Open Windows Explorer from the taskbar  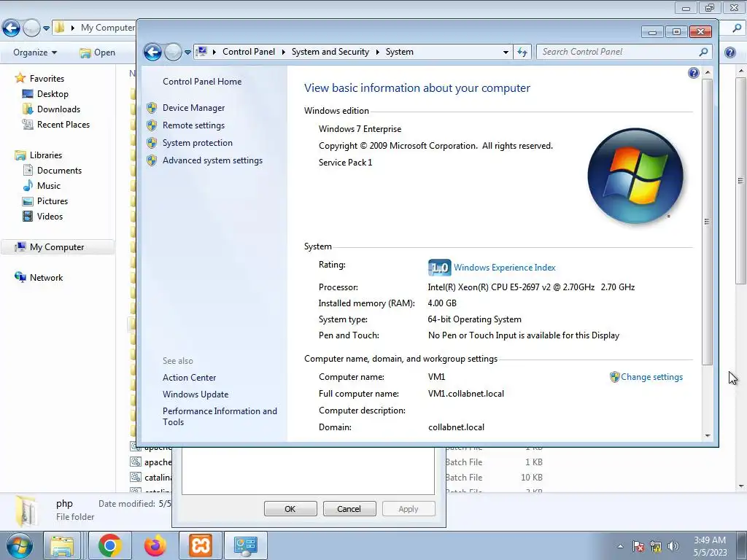[x=63, y=545]
